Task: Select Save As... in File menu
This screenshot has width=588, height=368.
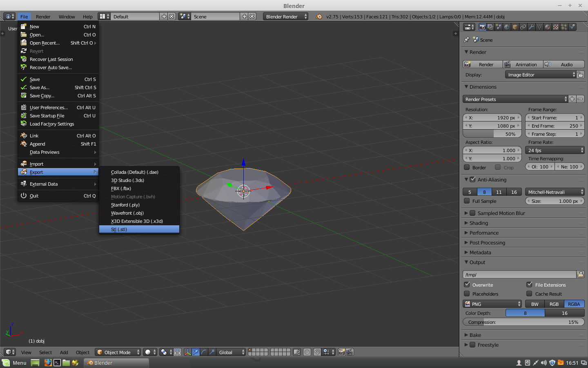Action: coord(58,88)
